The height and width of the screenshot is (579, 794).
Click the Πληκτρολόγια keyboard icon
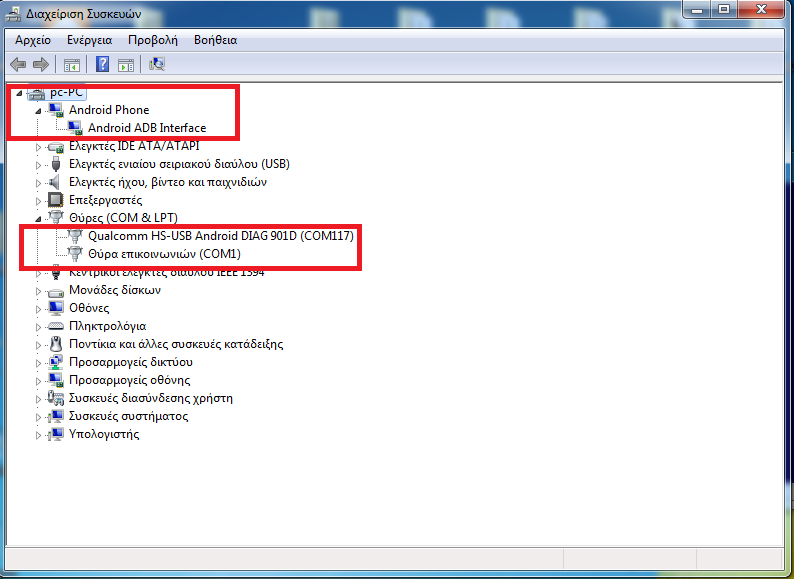click(x=55, y=326)
